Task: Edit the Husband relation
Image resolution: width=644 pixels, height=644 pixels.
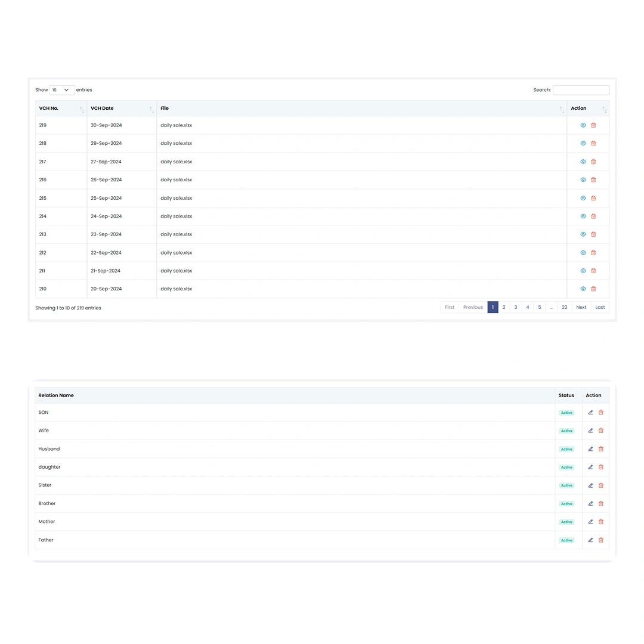Action: tap(590, 449)
